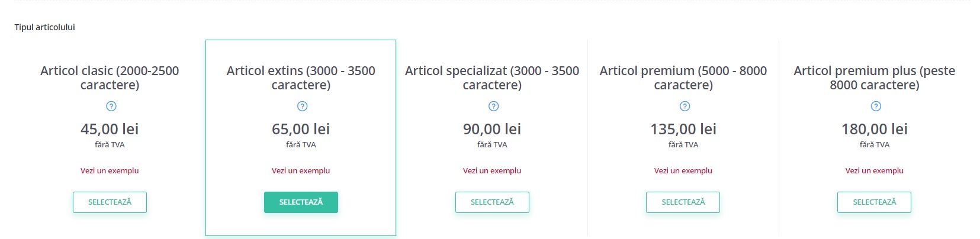
Task: Select the 180,00 lei premium plus article
Action: point(874,202)
